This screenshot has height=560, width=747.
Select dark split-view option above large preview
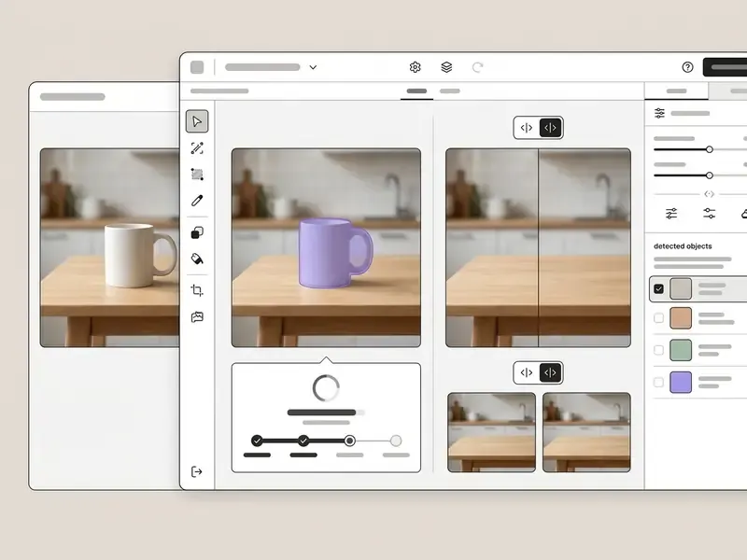pyautogui.click(x=550, y=128)
